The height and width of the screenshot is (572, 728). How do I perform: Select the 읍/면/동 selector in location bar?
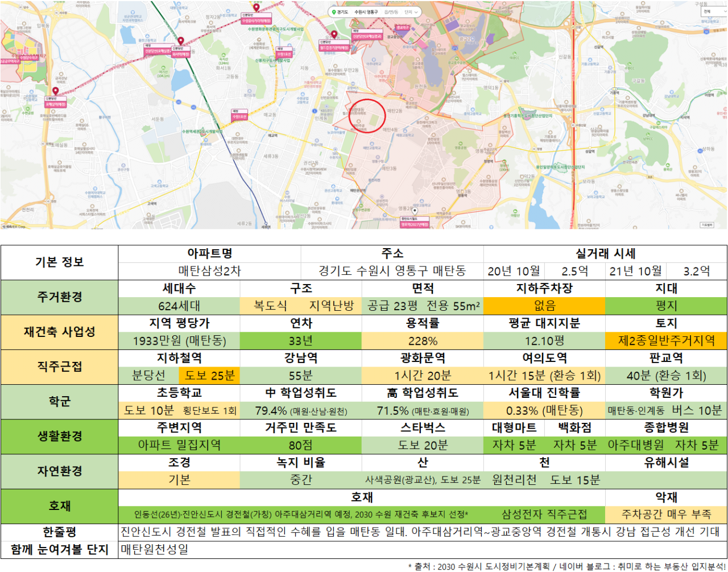click(391, 12)
